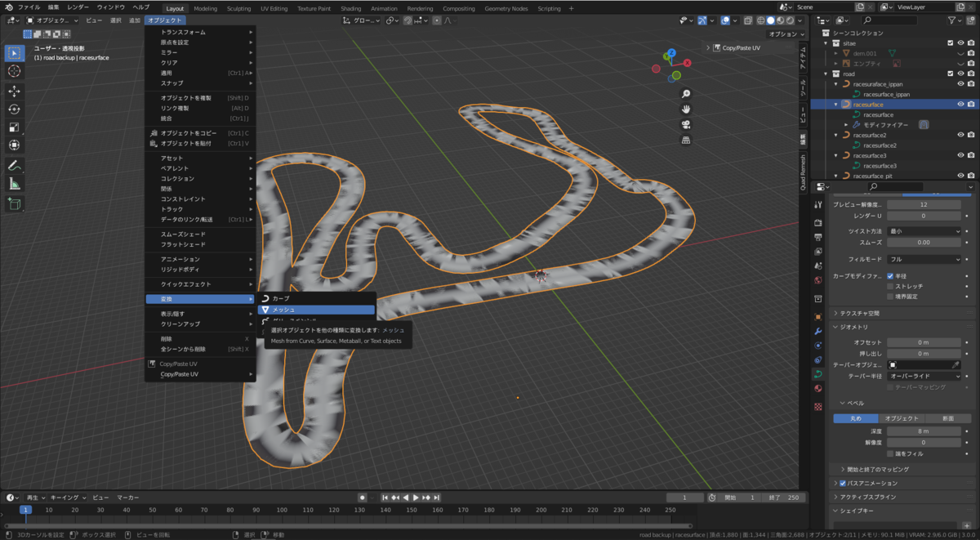Collapse the racesurface3 tree item

point(836,155)
